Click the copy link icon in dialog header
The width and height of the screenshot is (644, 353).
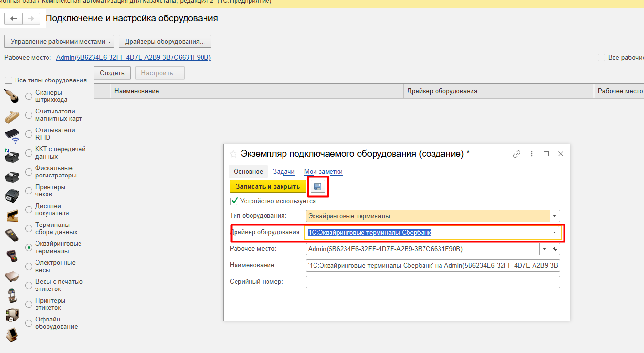click(x=517, y=154)
